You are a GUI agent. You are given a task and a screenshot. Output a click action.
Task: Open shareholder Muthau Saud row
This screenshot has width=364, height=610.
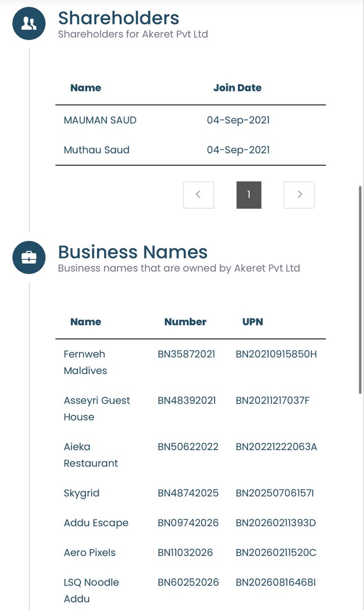pos(190,150)
